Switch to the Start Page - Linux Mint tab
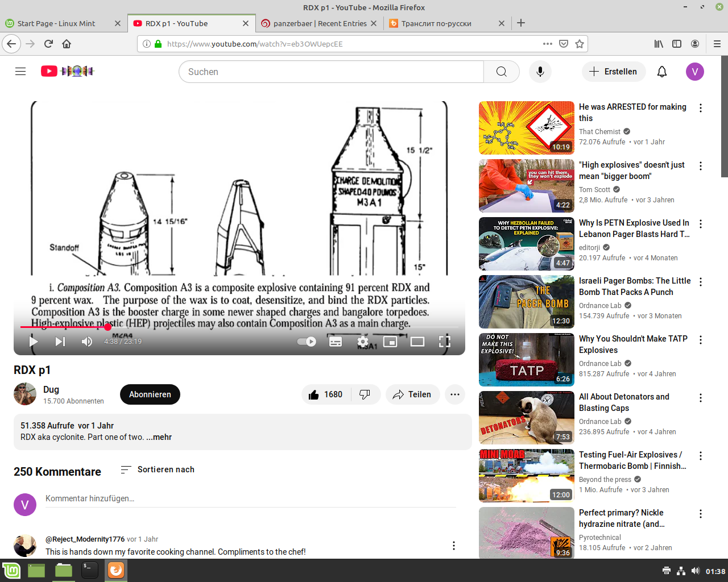 click(x=63, y=23)
